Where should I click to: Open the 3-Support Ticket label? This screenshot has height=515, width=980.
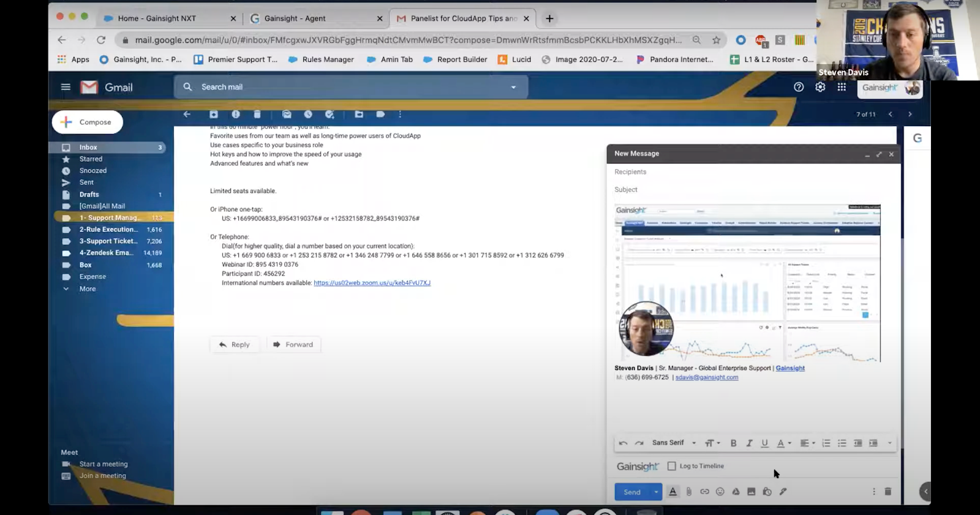(x=109, y=241)
